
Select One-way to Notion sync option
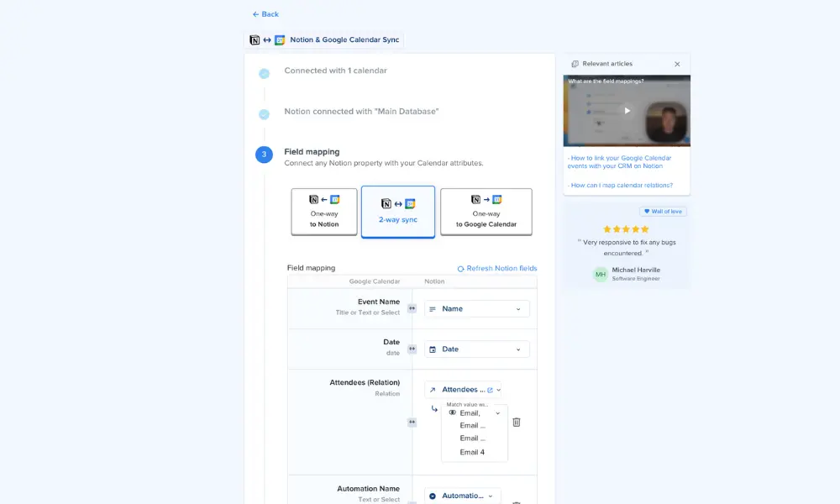[x=324, y=212]
